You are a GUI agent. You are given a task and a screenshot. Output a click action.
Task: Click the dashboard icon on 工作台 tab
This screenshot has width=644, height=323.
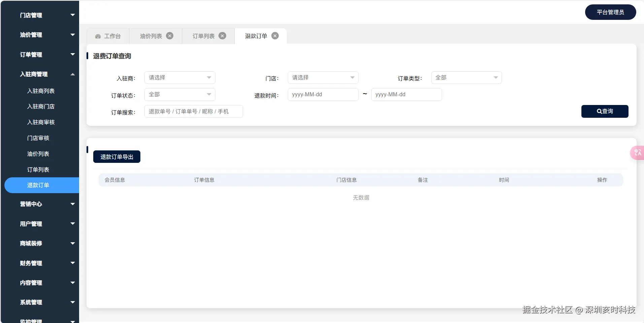tap(98, 36)
